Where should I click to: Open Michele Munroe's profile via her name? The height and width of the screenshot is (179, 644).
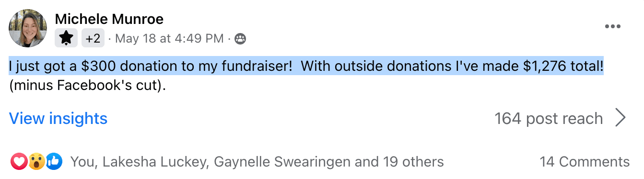(109, 19)
